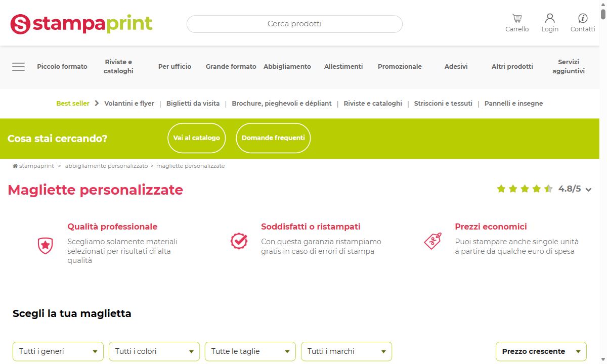The height and width of the screenshot is (364, 607).
Task: Open the hamburger menu icon
Action: [x=19, y=67]
